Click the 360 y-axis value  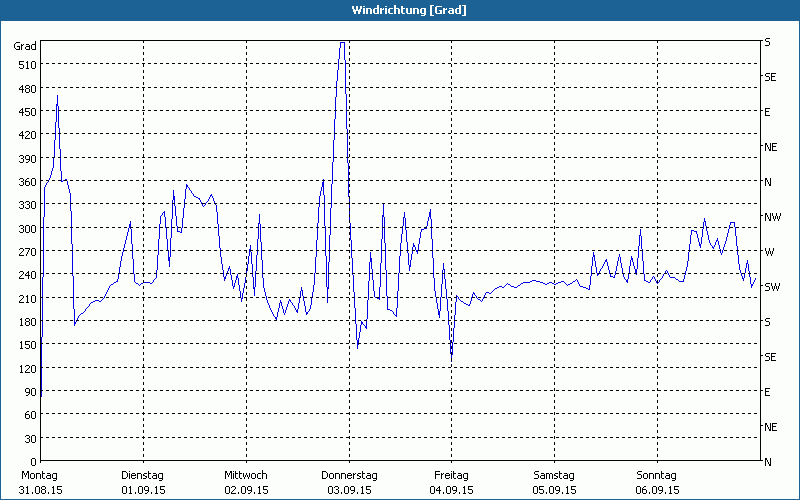pyautogui.click(x=27, y=182)
